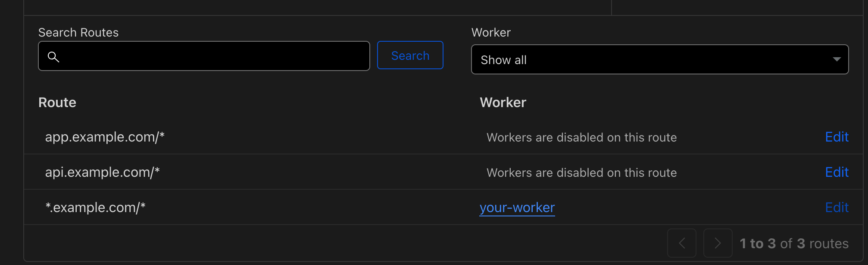The width and height of the screenshot is (868, 265).
Task: Click the Search Routes label
Action: (x=78, y=32)
